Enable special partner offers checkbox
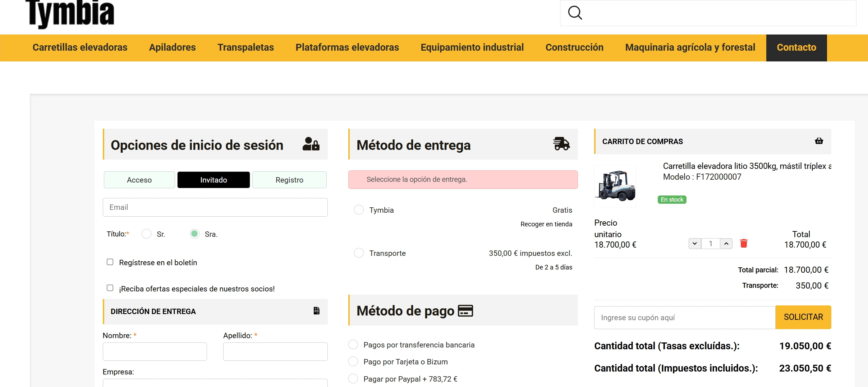This screenshot has height=387, width=868. click(110, 288)
